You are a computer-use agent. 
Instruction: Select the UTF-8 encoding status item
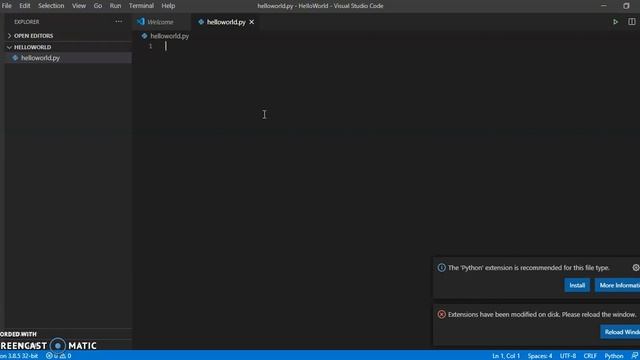(568, 356)
